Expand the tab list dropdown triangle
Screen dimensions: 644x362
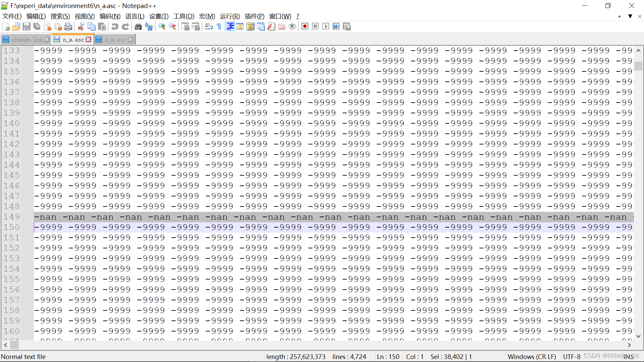[x=630, y=16]
